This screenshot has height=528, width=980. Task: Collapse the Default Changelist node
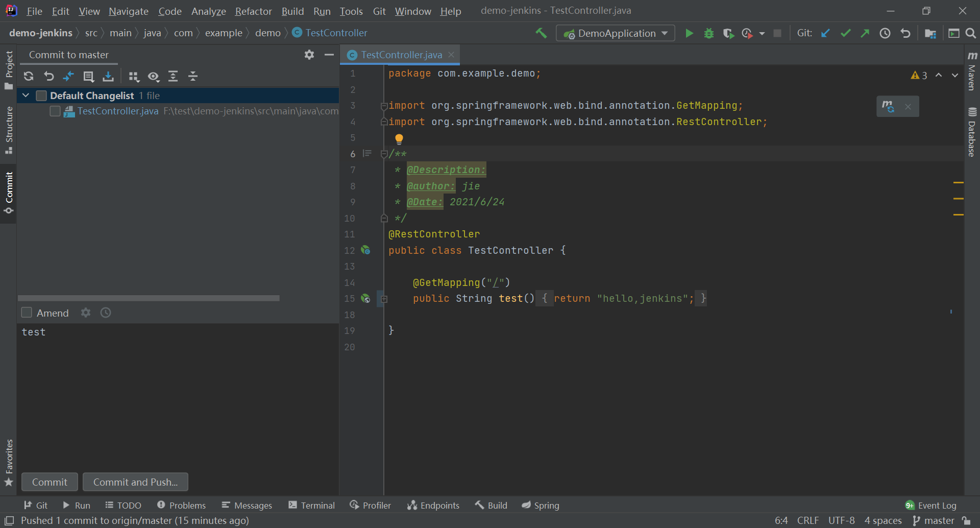pos(26,95)
